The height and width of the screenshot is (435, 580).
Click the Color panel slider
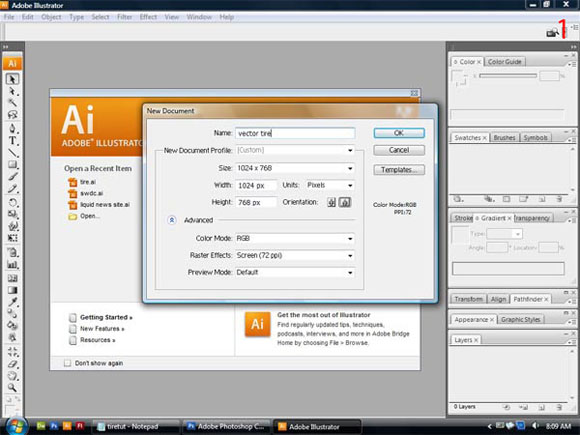508,75
